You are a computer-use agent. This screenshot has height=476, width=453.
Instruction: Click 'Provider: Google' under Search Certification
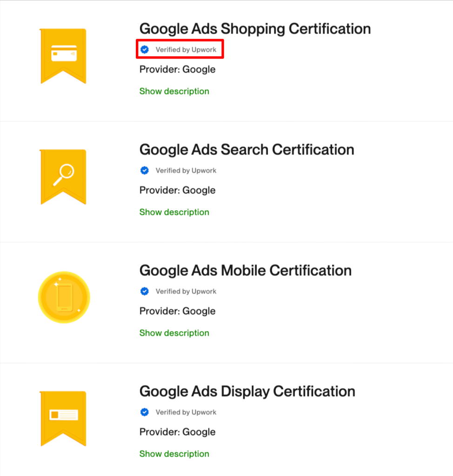point(177,191)
